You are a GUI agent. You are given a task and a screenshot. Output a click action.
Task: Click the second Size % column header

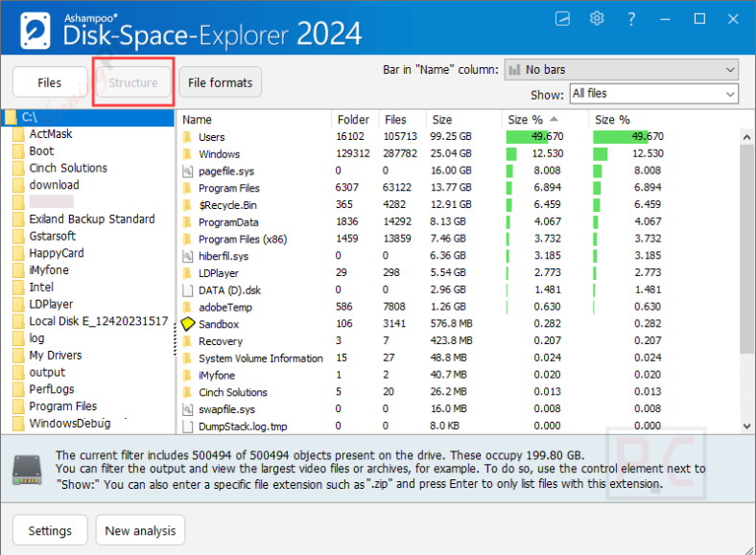click(x=612, y=120)
